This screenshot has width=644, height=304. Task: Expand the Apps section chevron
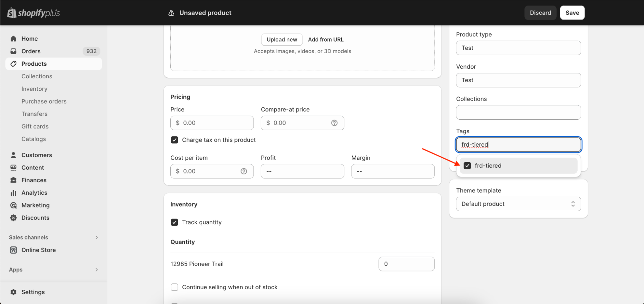tap(97, 270)
